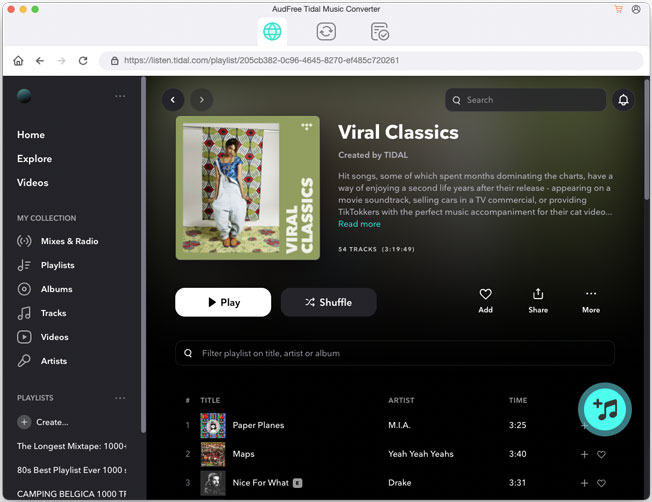Open Mixes & Radio collection

[57, 241]
